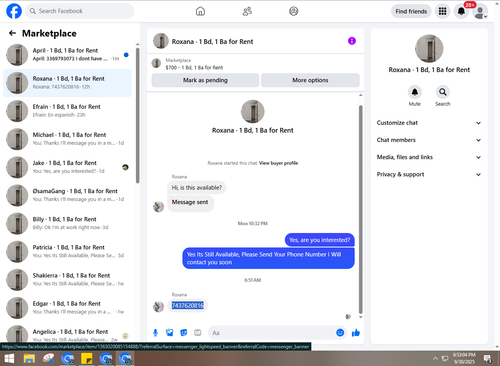Open Patricia's 1 Bd, 1 Ba conversation
The width and height of the screenshot is (500, 366).
[x=67, y=251]
